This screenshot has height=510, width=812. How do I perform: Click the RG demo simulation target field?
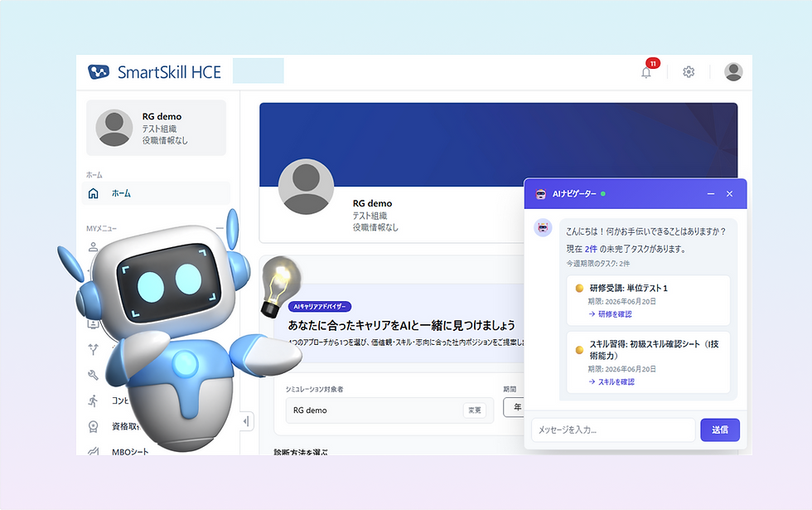click(x=389, y=410)
